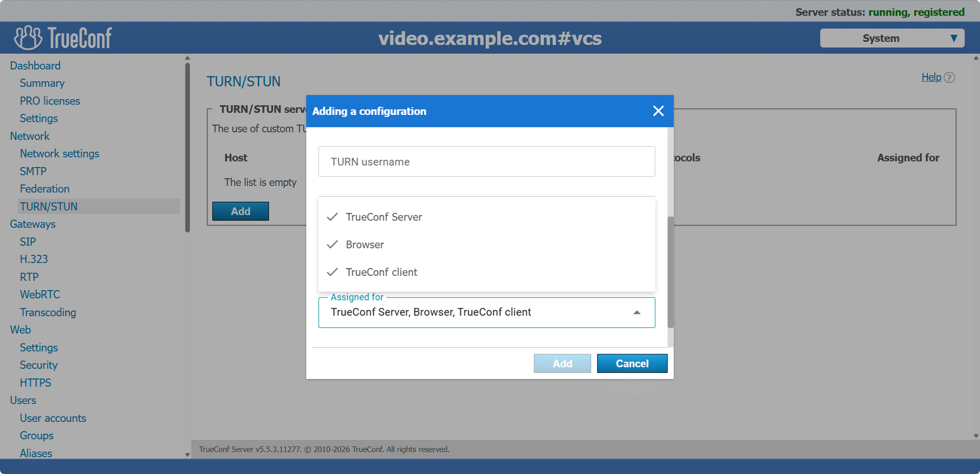
Task: Deselect the Browser option
Action: pos(364,245)
